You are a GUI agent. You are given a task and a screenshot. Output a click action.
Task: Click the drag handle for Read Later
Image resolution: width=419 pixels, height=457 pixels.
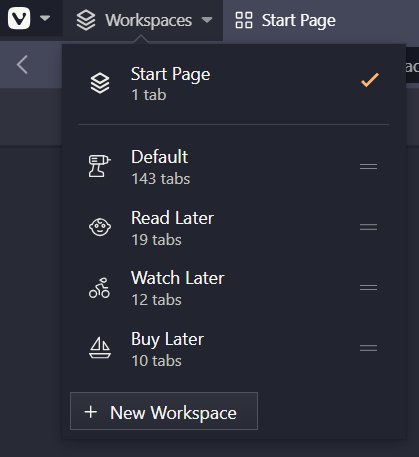[x=368, y=227]
